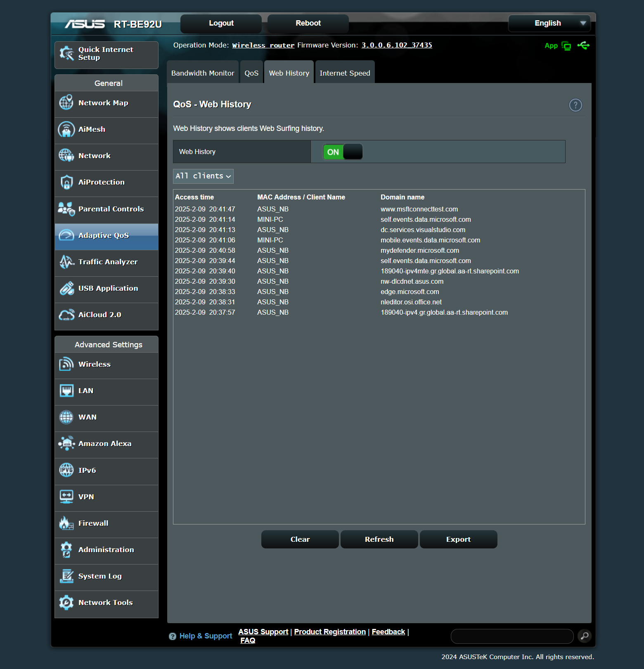Viewport: 644px width, 669px height.
Task: Open the Quick Internet Setup wizard icon
Action: pyautogui.click(x=66, y=53)
